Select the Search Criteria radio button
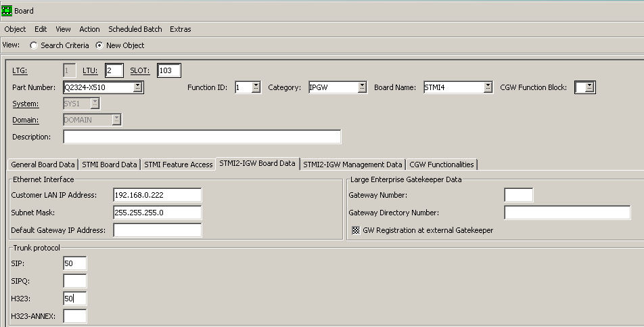Screen dimensions: 644x327 34,45
